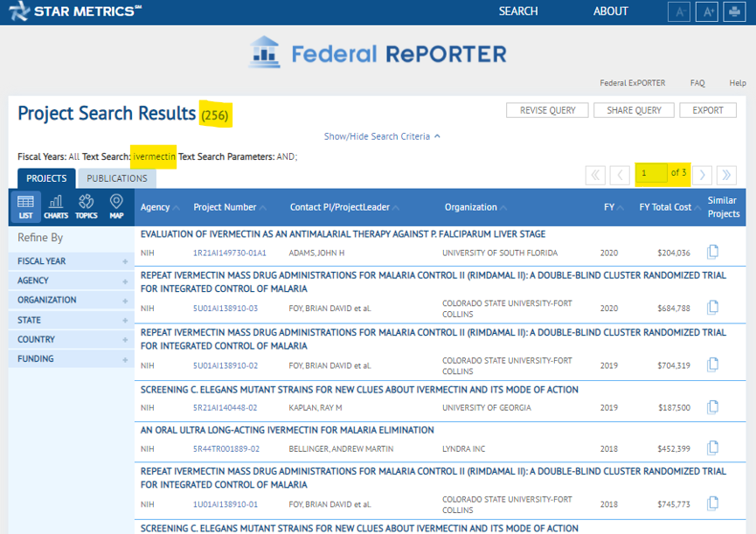756x534 pixels.
Task: Increase font size with the A+ button
Action: (707, 12)
